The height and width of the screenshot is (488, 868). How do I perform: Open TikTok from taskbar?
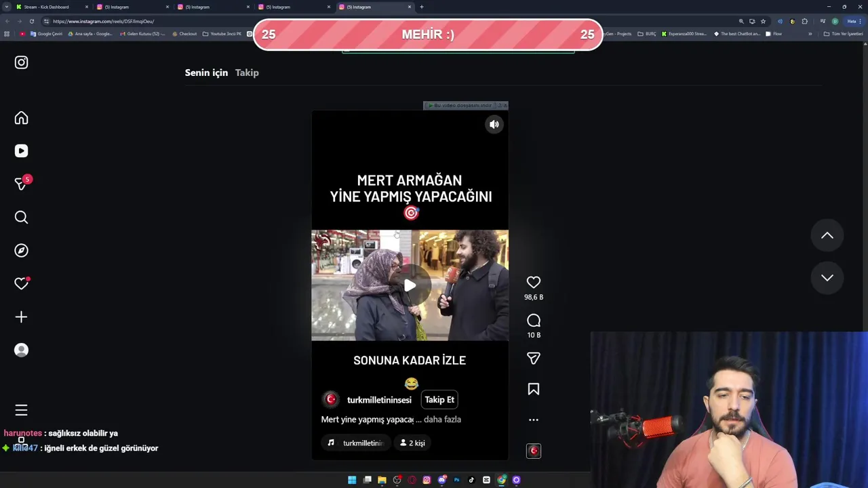tap(471, 480)
